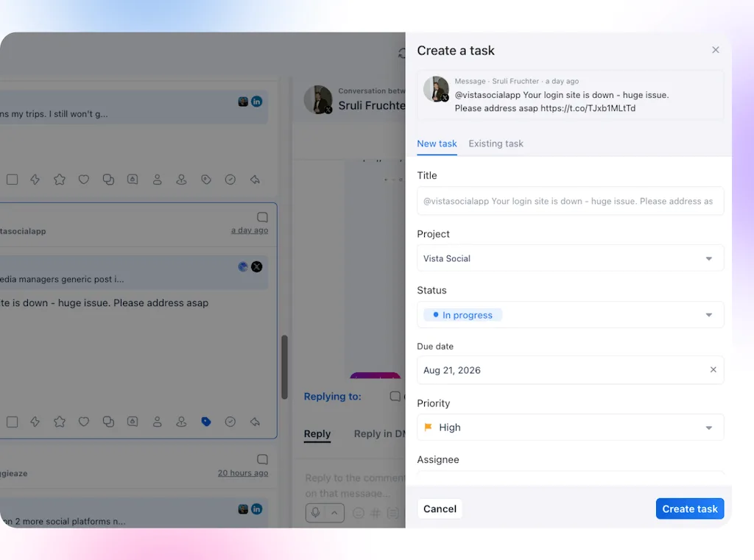
Task: Click the save image icon in top message toolbar
Action: (133, 180)
